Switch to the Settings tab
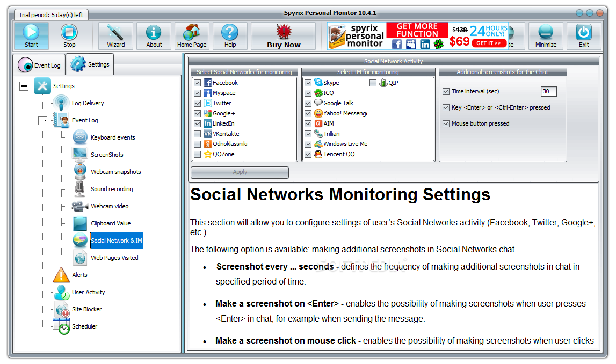Viewport: 616px width, 364px height. point(90,64)
